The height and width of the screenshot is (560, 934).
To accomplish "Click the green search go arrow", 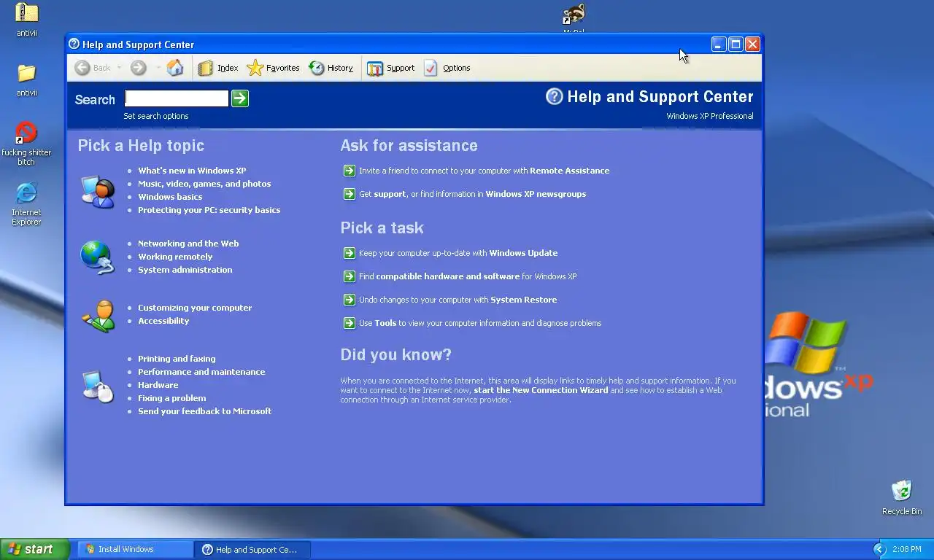I will pos(240,98).
